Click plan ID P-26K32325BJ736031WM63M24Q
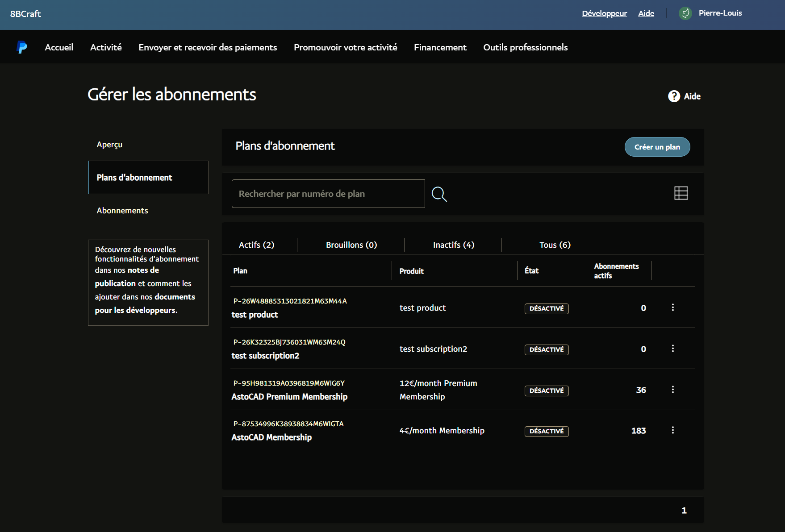This screenshot has height=532, width=785. pos(289,342)
